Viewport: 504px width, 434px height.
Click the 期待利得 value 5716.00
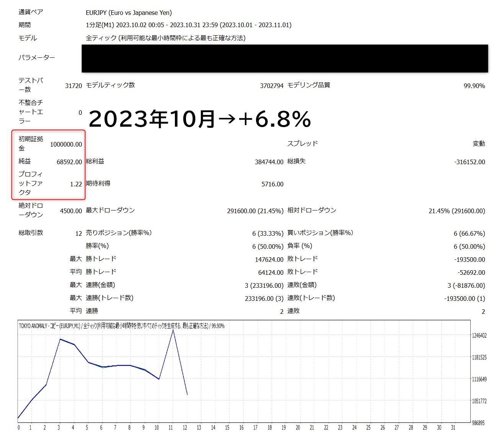click(272, 184)
